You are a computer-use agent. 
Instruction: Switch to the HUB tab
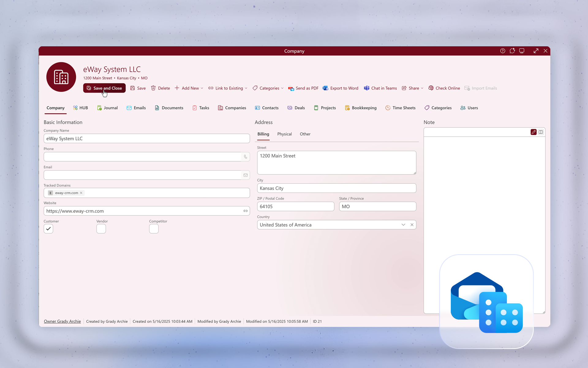81,108
